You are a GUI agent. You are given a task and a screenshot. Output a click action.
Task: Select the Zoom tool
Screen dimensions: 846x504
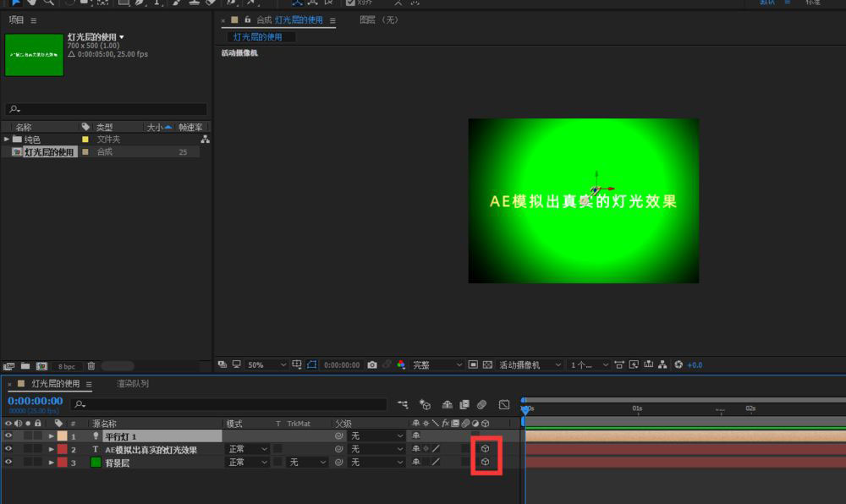49,3
